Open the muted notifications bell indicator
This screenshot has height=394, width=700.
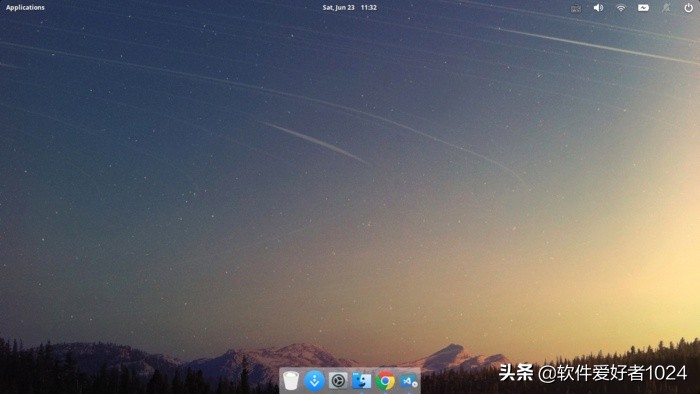[666, 8]
